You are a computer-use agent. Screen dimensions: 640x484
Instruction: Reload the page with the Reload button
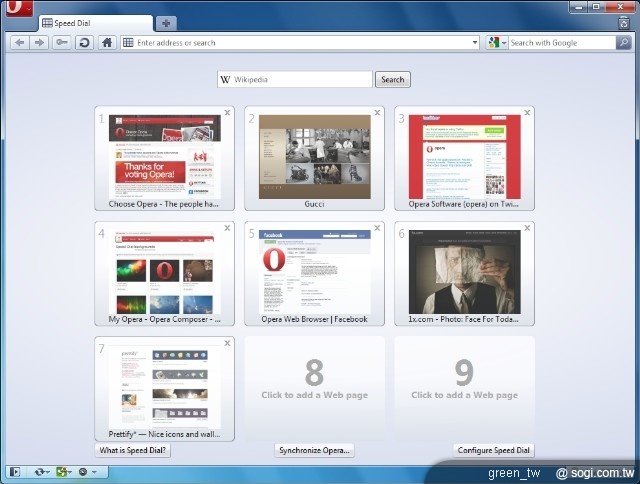pos(84,43)
